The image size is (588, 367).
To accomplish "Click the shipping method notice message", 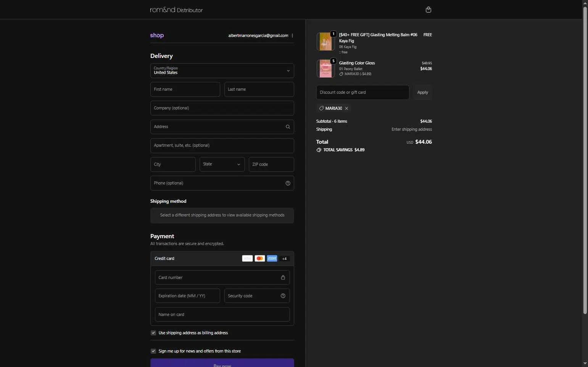I will click(222, 215).
